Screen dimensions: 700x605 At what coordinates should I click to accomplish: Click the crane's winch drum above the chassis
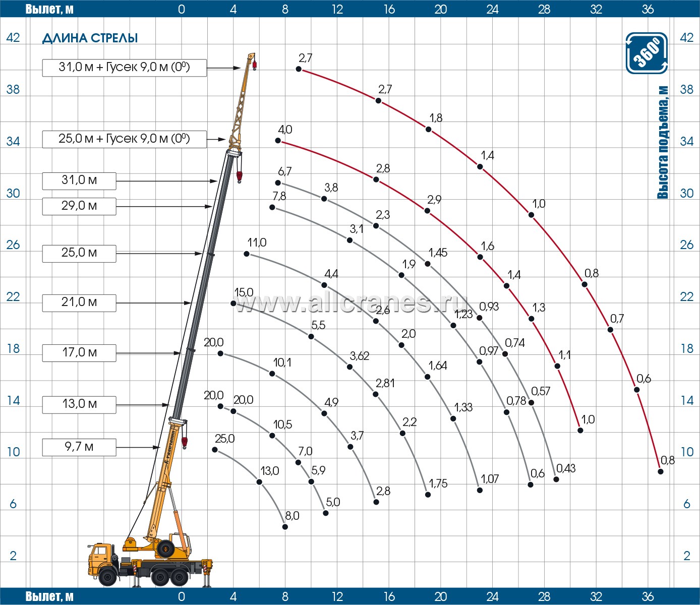point(165,549)
